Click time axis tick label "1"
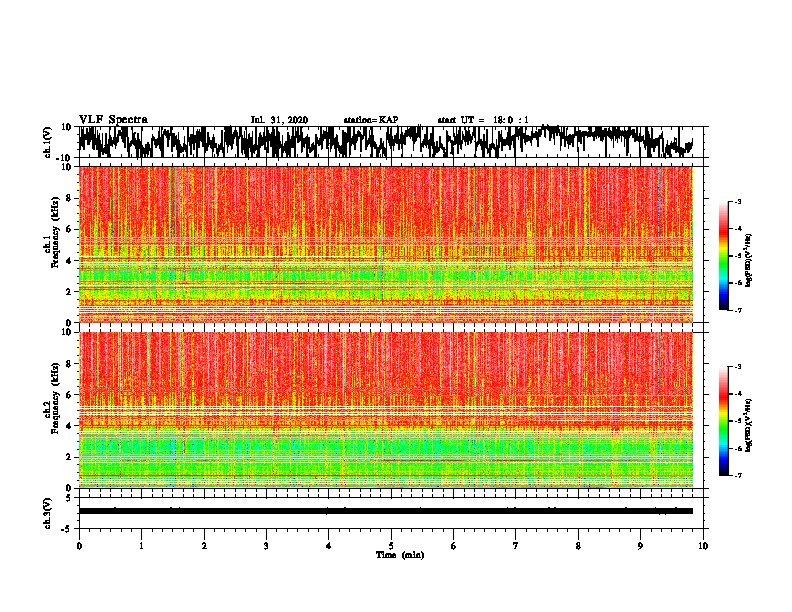Screen dimensions: 792x612 141,546
